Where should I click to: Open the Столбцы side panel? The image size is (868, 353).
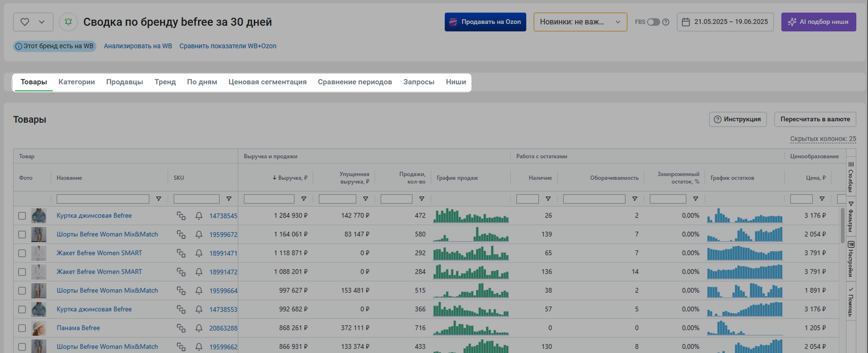(851, 177)
